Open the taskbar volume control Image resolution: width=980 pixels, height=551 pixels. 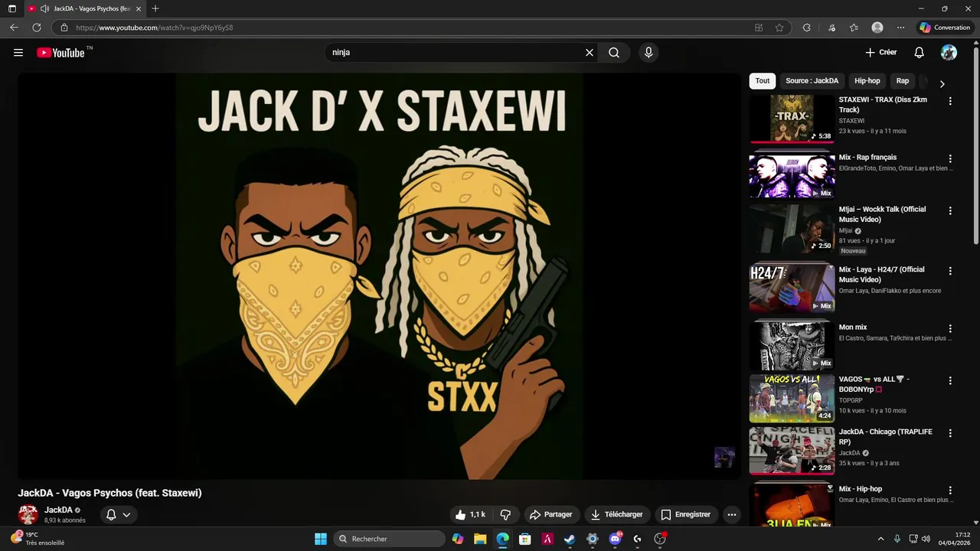pos(926,539)
